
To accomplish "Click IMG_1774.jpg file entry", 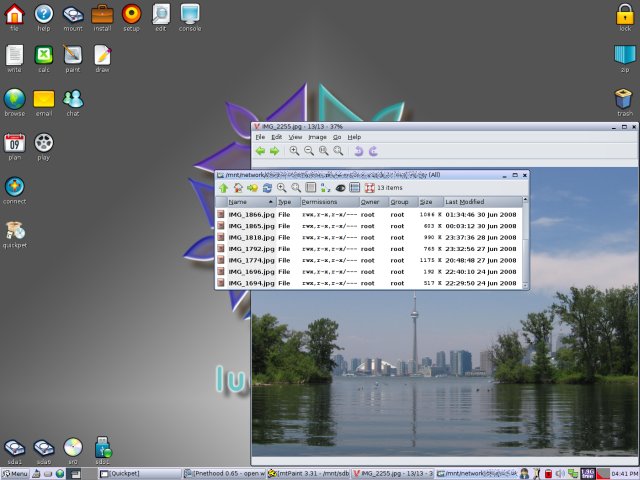I will pyautogui.click(x=244, y=260).
